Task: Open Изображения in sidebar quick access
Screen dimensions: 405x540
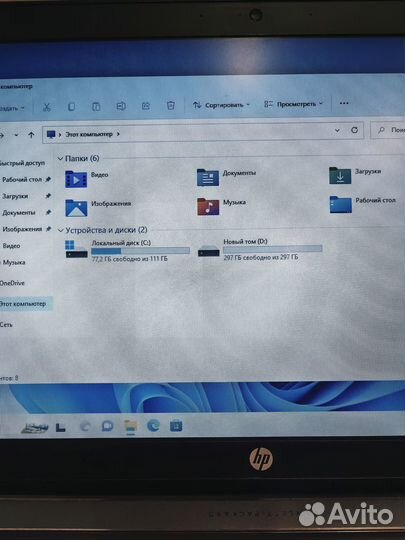Action: click(x=22, y=229)
